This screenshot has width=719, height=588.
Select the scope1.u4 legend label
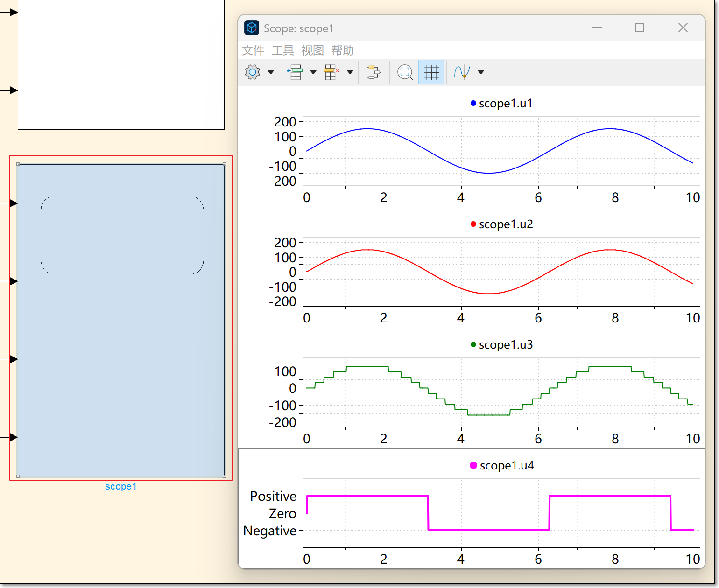click(x=507, y=466)
